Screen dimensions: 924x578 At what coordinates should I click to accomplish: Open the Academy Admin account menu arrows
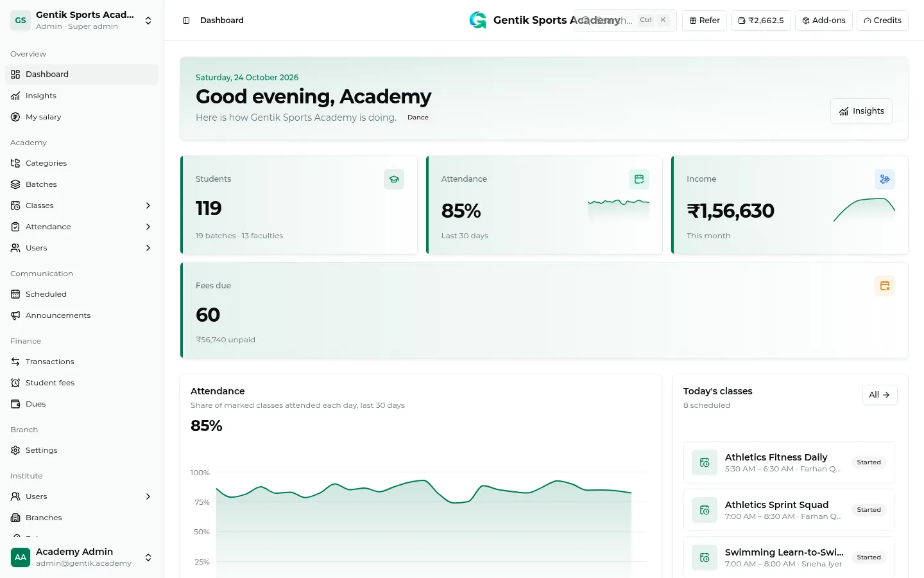tap(148, 557)
